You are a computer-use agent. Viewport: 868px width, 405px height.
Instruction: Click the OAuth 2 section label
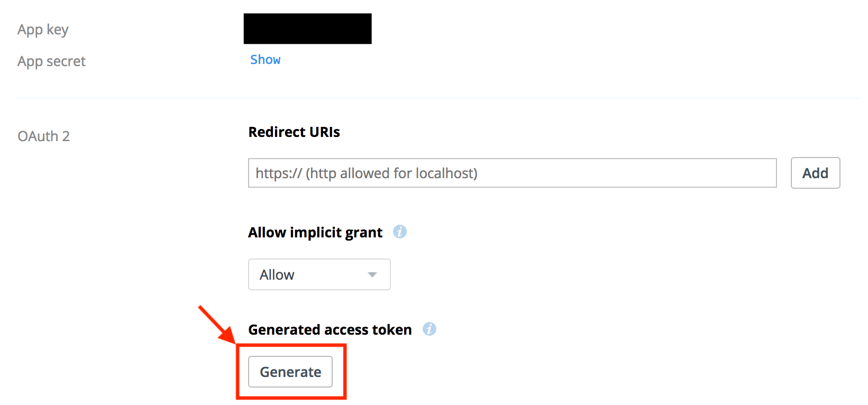click(x=43, y=136)
